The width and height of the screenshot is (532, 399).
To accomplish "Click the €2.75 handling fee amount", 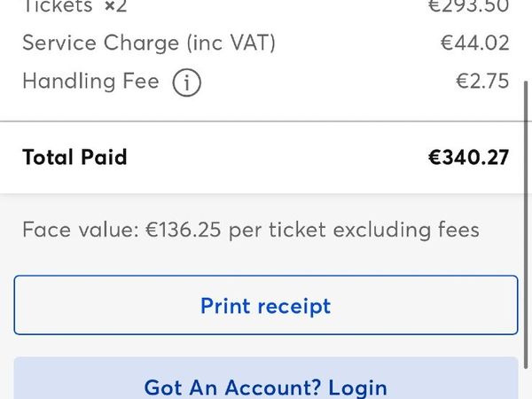I will (x=482, y=81).
